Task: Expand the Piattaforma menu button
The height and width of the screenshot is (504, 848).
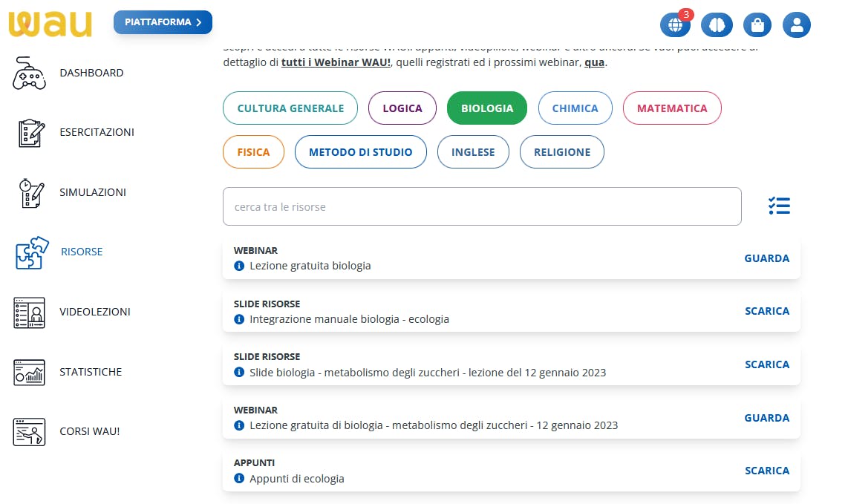Action: [163, 22]
